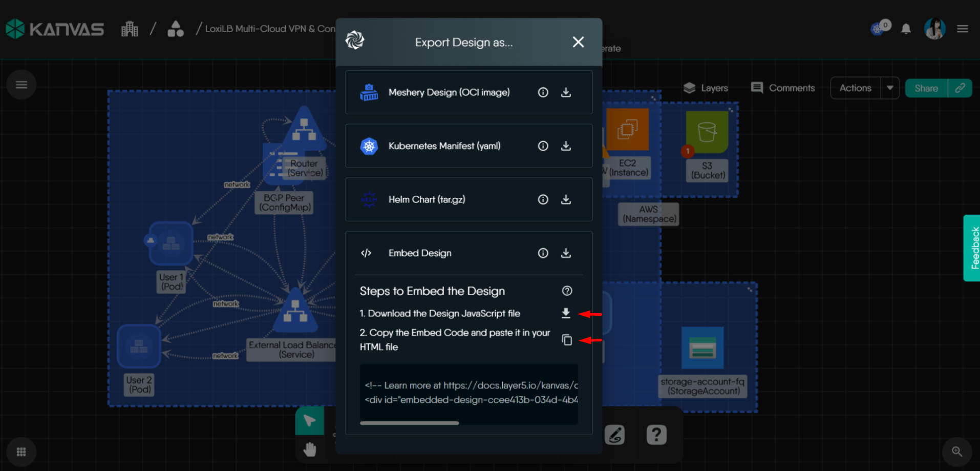Open the workspace shapes icon in breadcrumb

pos(176,29)
